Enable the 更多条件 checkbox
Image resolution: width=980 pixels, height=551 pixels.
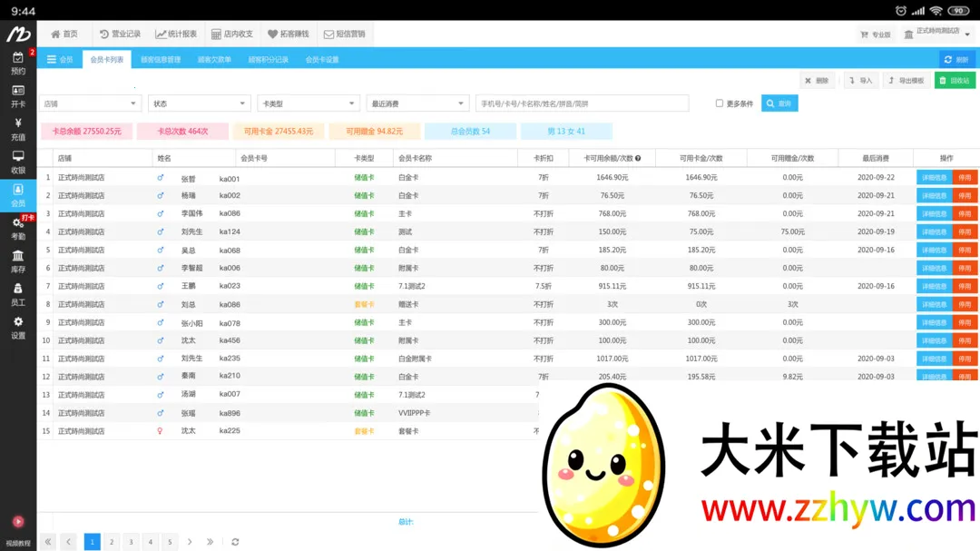click(x=721, y=103)
